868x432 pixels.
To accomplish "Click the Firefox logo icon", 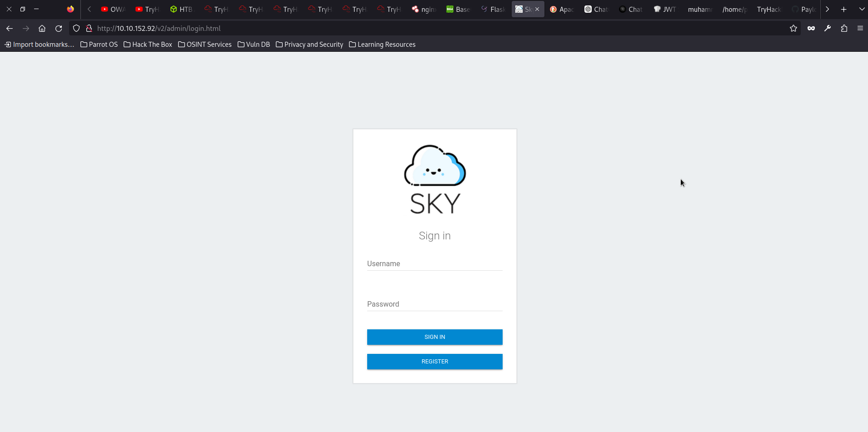I will pyautogui.click(x=70, y=9).
